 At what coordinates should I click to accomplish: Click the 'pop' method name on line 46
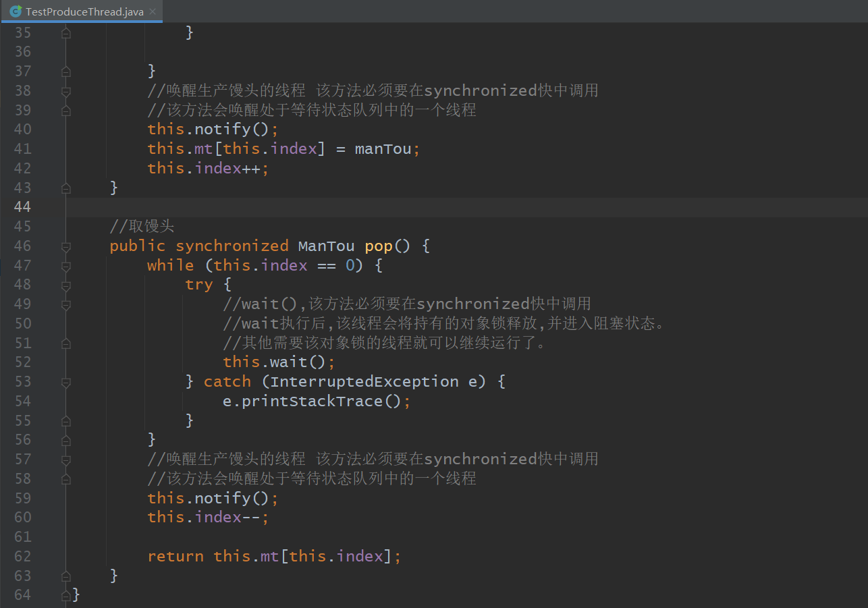tap(379, 246)
